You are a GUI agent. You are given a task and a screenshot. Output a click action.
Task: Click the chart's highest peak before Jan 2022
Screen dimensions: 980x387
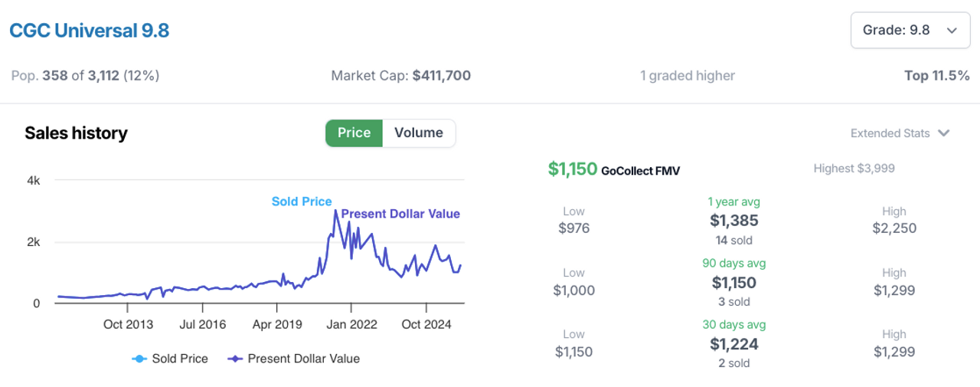click(335, 211)
